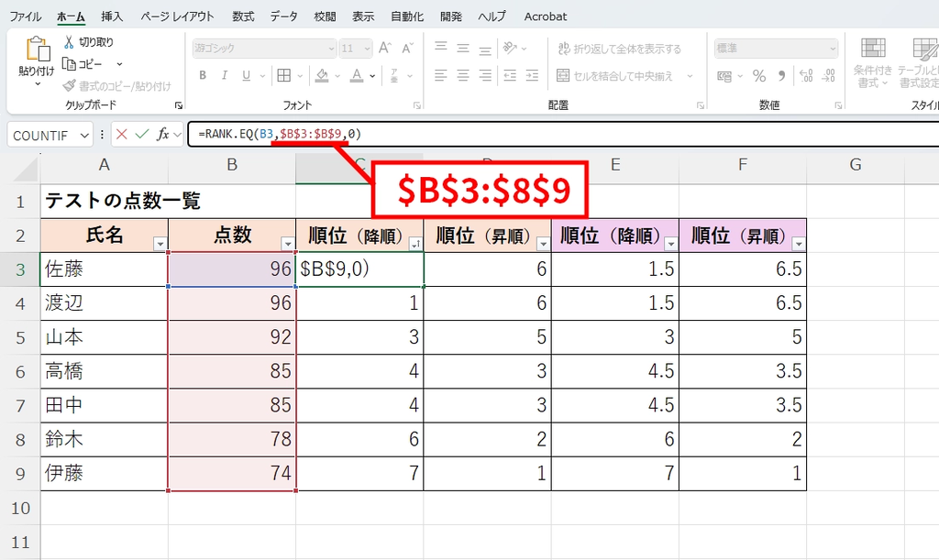This screenshot has width=939, height=560.
Task: Switch to the 校閲 tab
Action: pos(325,16)
